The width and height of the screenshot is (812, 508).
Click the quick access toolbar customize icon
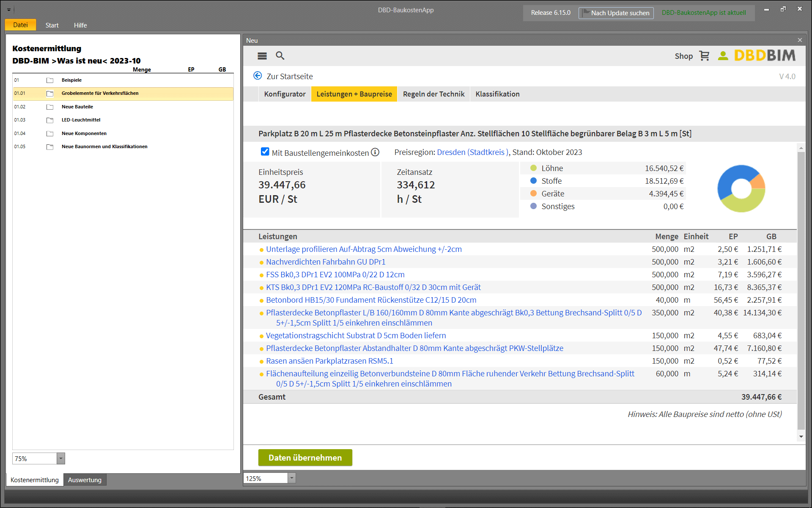[x=9, y=9]
